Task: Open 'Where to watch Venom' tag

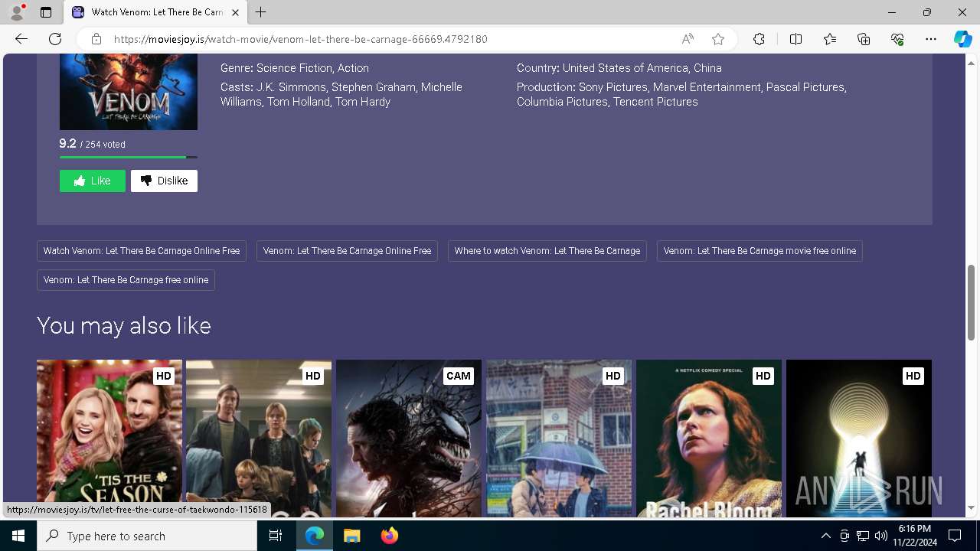Action: point(547,251)
